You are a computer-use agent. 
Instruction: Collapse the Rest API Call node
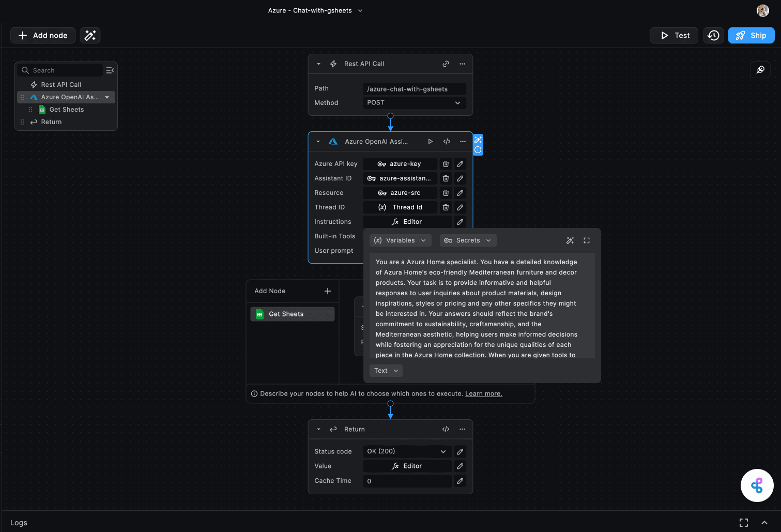[x=318, y=64]
